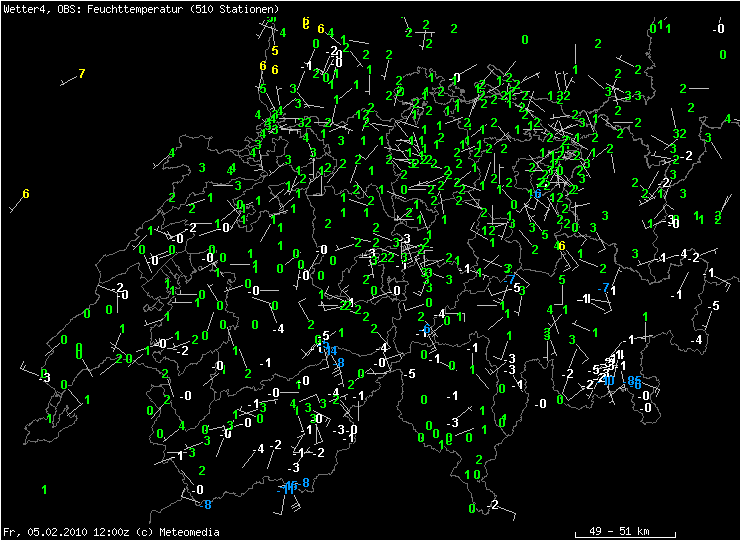Select the isolated yellow 6 station at far left
The image size is (740, 540).
[x=26, y=194]
